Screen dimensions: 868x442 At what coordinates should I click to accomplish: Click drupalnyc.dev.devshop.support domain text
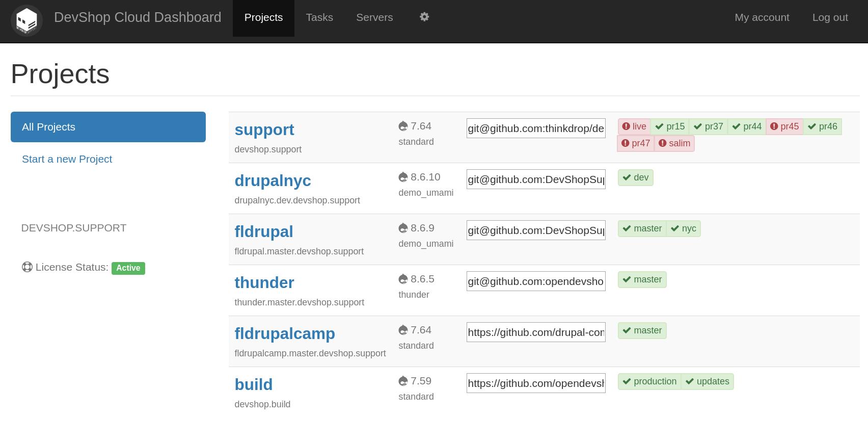(297, 200)
